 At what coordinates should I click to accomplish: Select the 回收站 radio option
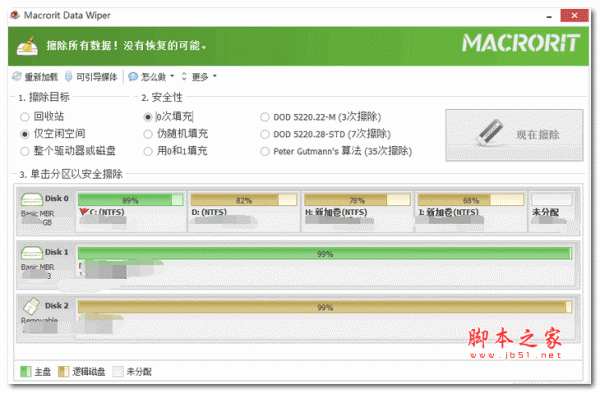coord(25,117)
